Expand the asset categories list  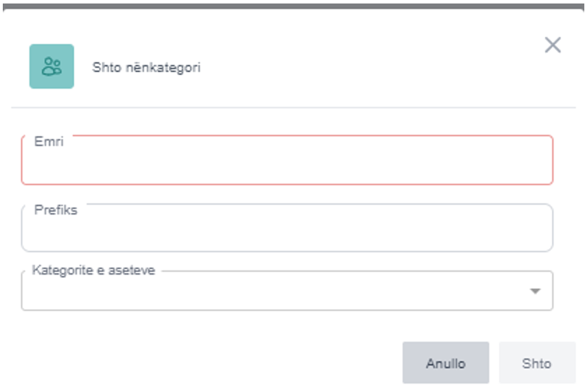tap(535, 291)
